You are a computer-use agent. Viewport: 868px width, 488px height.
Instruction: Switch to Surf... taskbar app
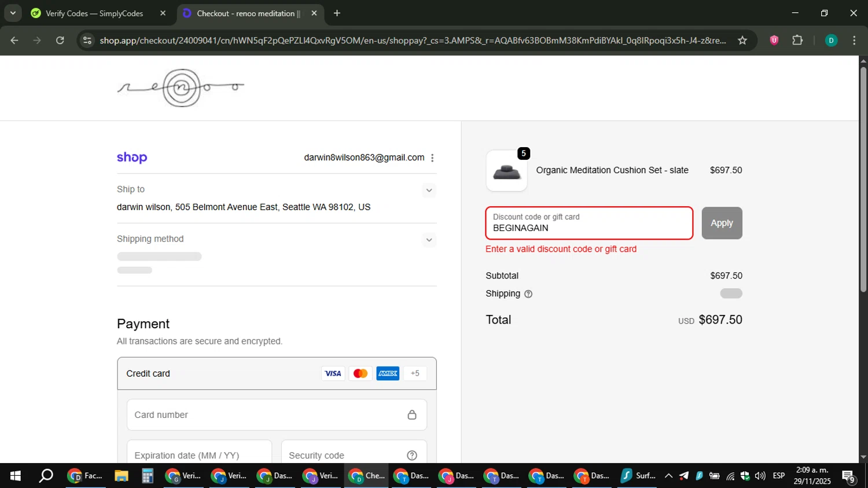pyautogui.click(x=638, y=476)
